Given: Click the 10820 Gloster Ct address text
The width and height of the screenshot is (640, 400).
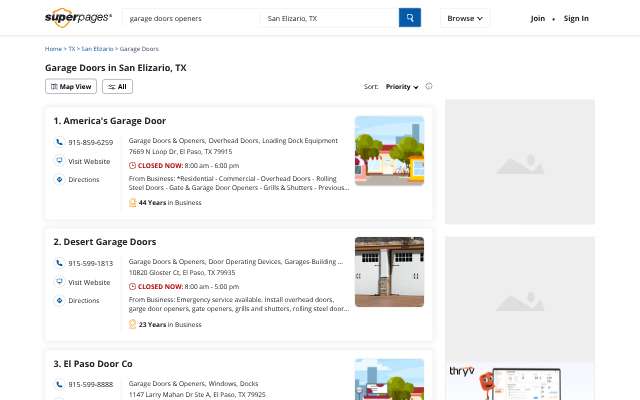Looking at the screenshot, I should [x=182, y=273].
